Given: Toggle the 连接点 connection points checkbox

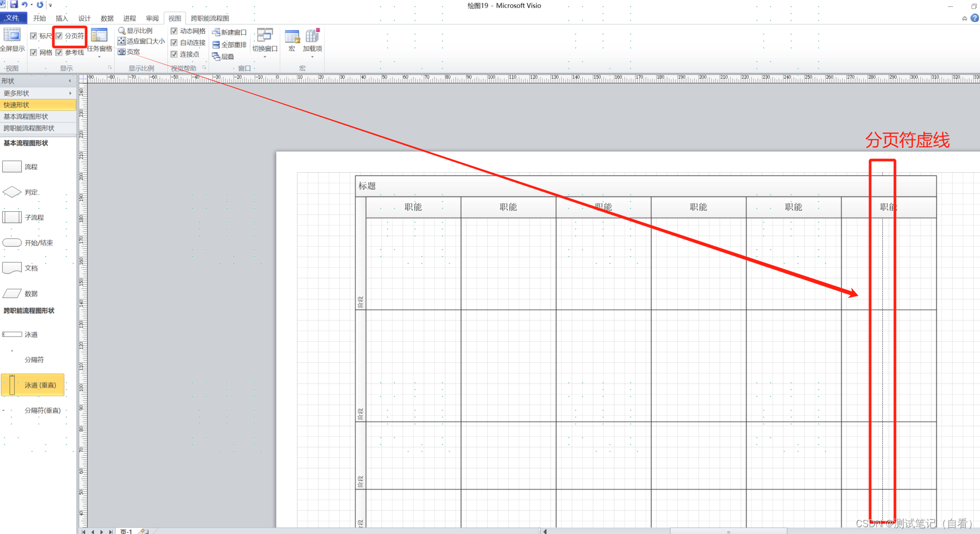Looking at the screenshot, I should pos(174,54).
